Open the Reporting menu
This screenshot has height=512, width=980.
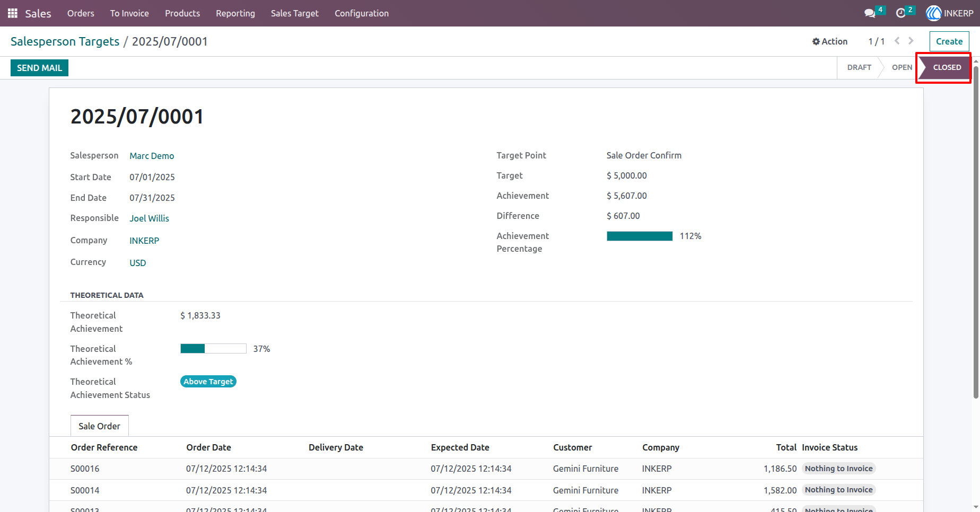coord(235,13)
